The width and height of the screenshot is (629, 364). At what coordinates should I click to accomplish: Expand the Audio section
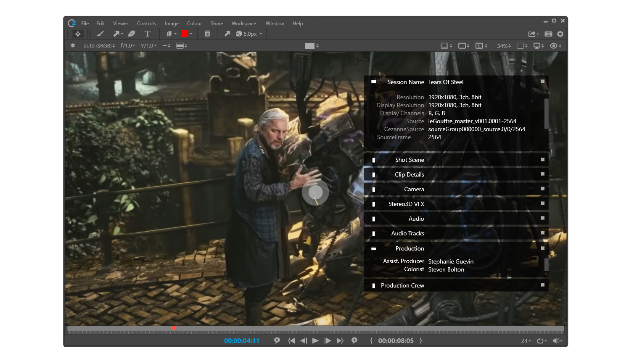tap(373, 219)
